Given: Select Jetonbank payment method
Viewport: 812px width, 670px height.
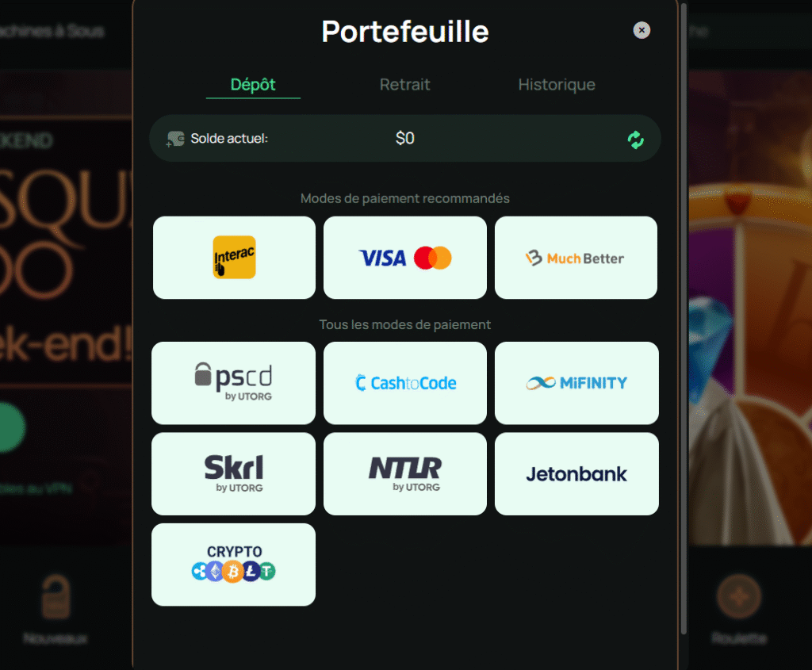Looking at the screenshot, I should (x=576, y=474).
